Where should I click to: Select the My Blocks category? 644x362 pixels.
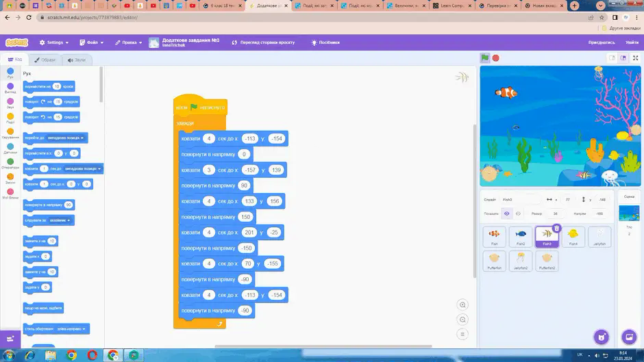point(10,194)
